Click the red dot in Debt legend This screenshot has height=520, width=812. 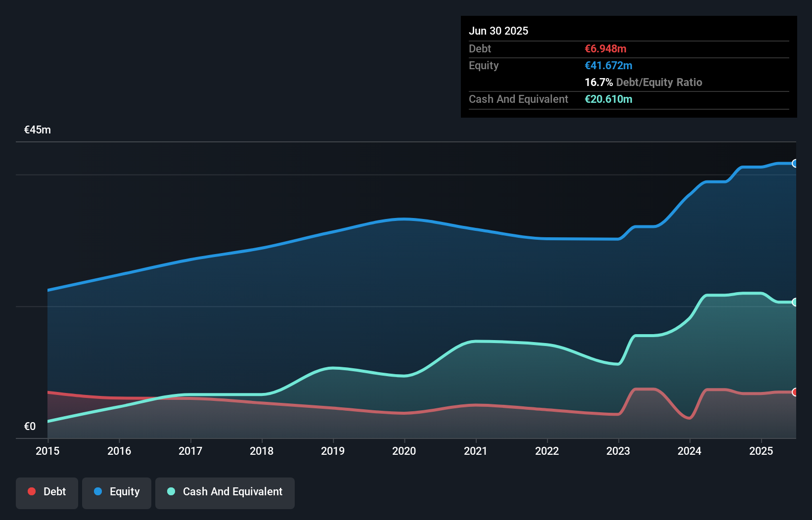pos(32,491)
